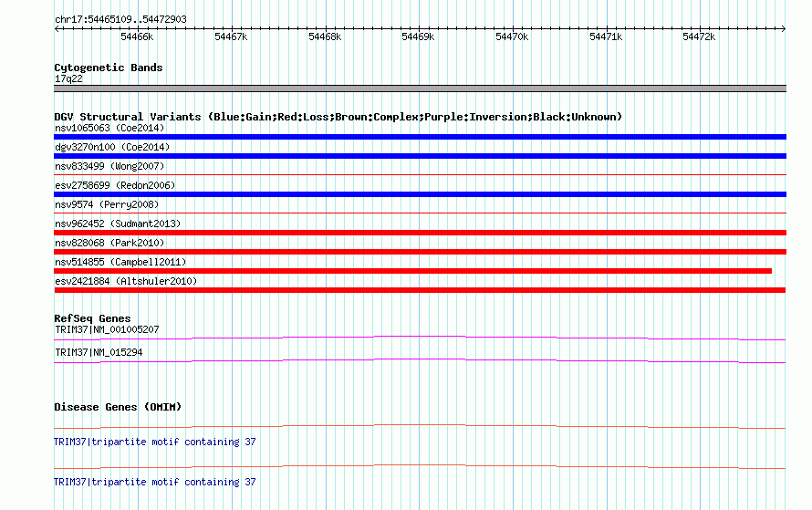
Task: Click the Disease Genes (OMIM) track heading
Action: point(118,407)
